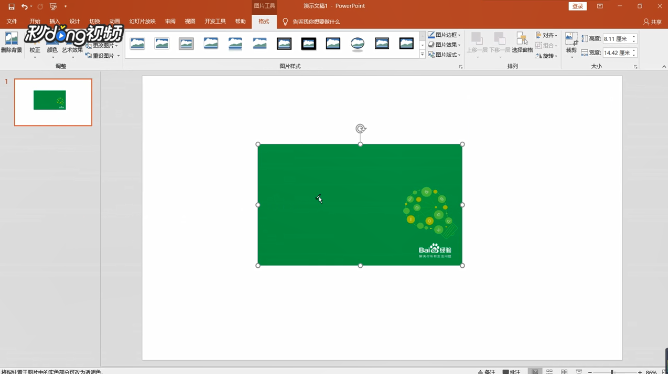Open the 图片效果 (Picture Effects) dropdown

(444, 45)
